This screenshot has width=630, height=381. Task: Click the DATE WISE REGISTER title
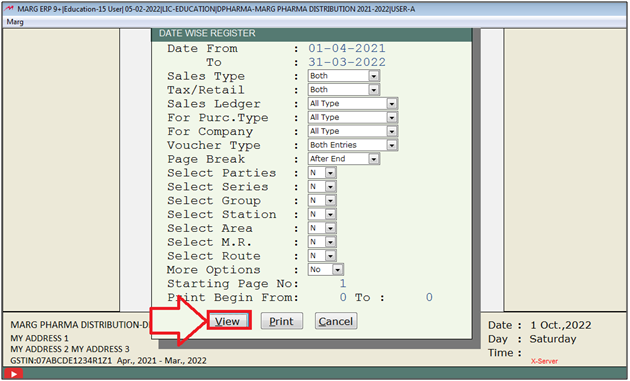207,33
